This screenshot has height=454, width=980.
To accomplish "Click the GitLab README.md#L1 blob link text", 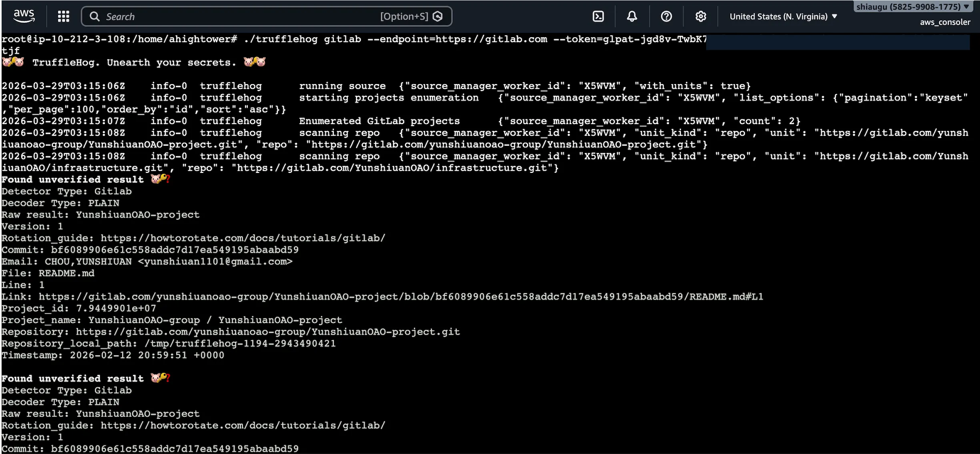I will point(401,297).
